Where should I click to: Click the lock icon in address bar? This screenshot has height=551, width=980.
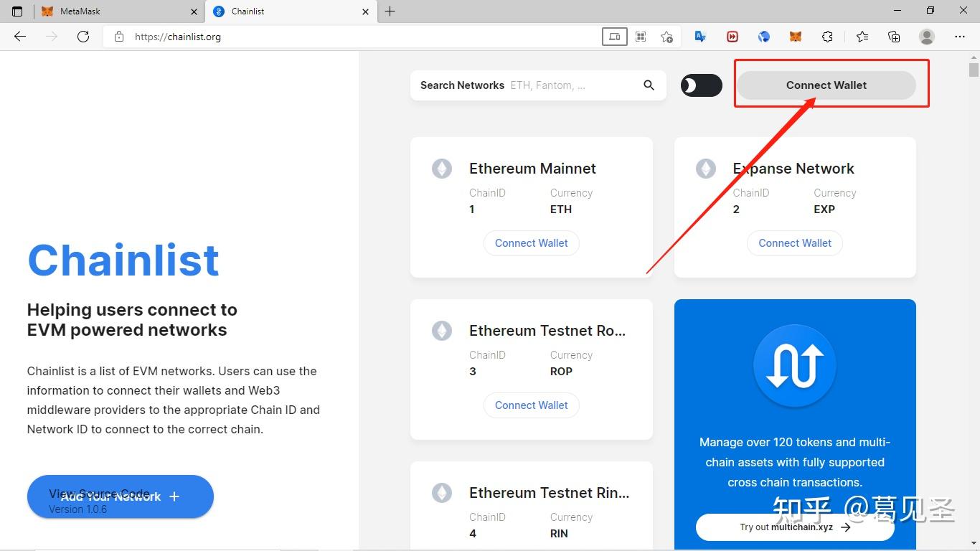(x=119, y=37)
